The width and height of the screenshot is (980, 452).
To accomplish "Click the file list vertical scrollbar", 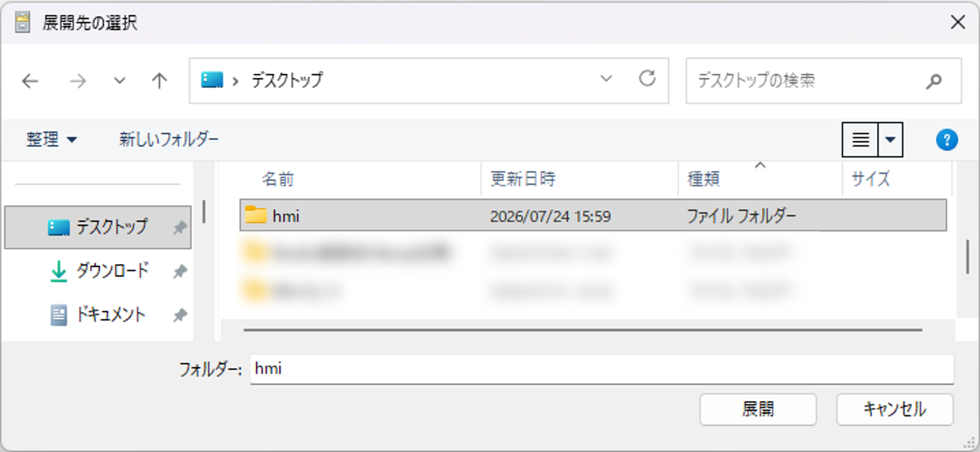I will (967, 256).
